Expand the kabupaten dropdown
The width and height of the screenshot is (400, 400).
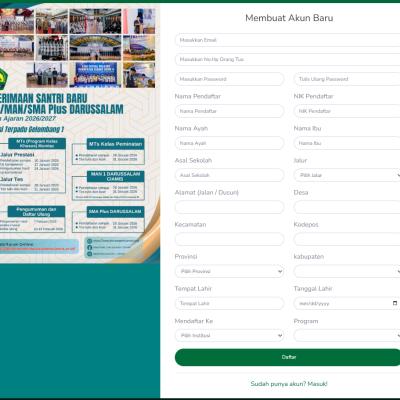pos(347,271)
